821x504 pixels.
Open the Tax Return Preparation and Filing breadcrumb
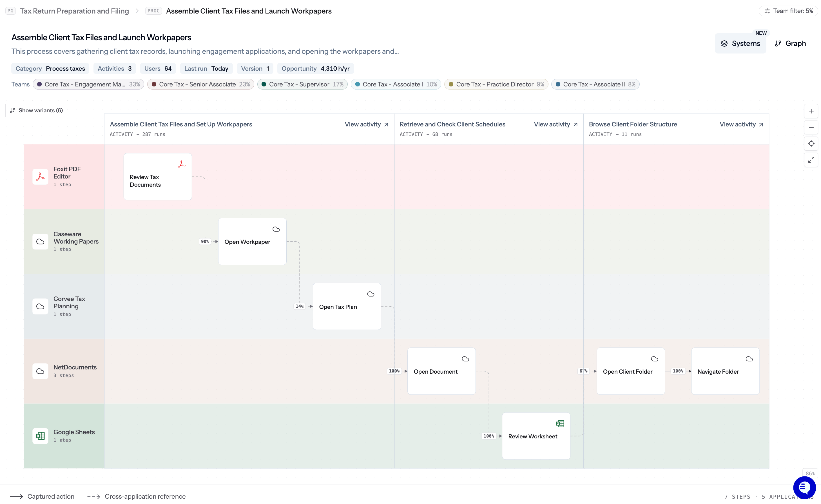point(74,11)
